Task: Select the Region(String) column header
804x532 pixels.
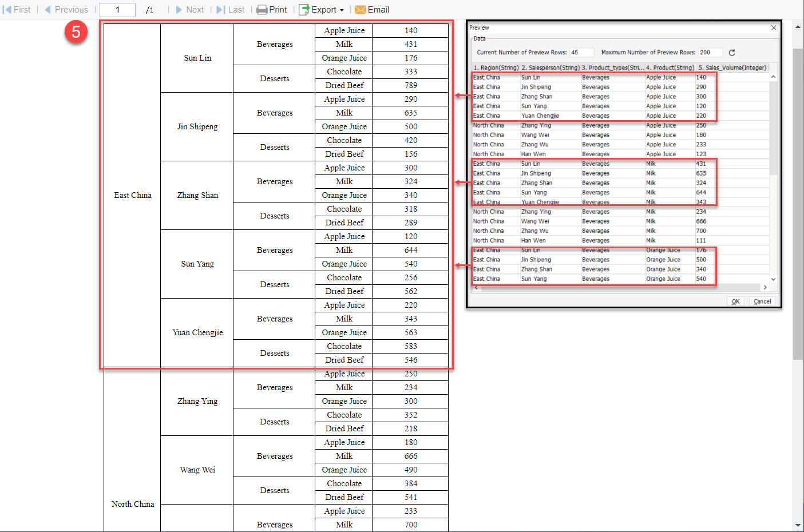Action: point(496,68)
